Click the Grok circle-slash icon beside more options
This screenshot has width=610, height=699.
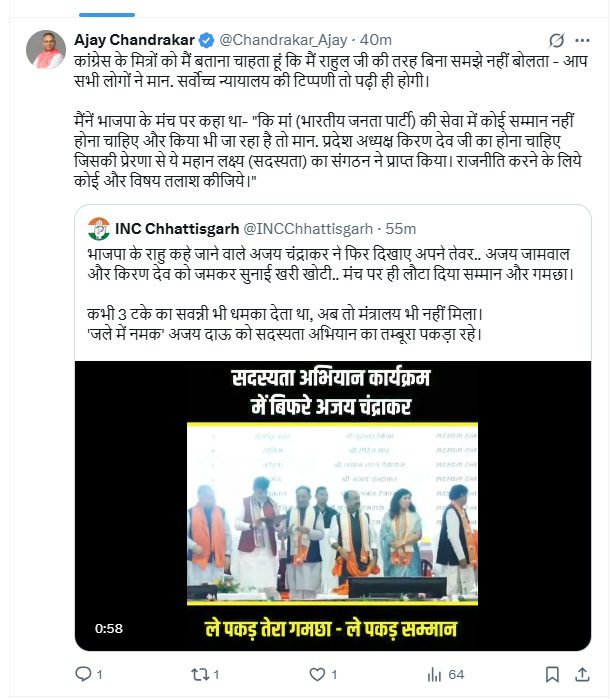click(x=556, y=41)
